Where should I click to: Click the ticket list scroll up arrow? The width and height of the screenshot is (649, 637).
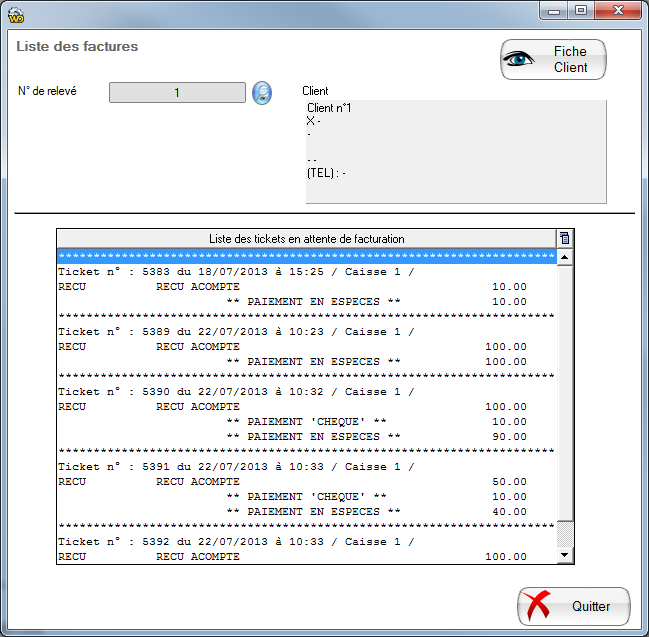click(565, 257)
